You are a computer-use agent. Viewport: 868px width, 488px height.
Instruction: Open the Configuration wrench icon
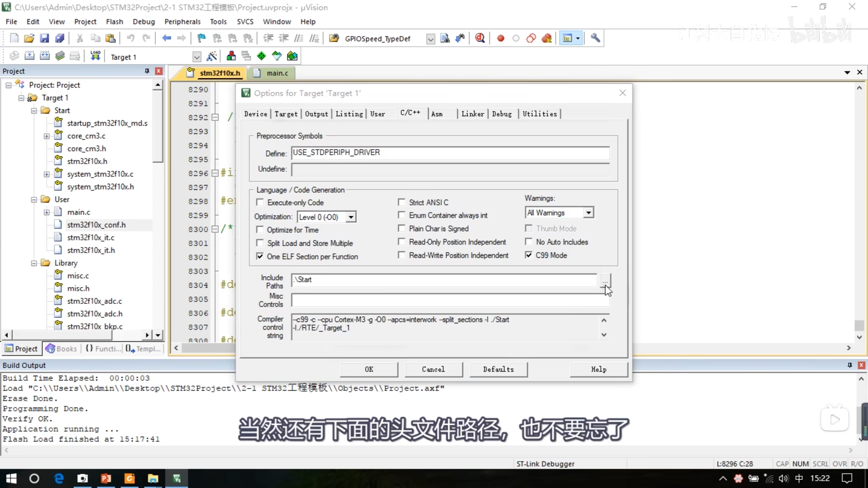tap(595, 38)
